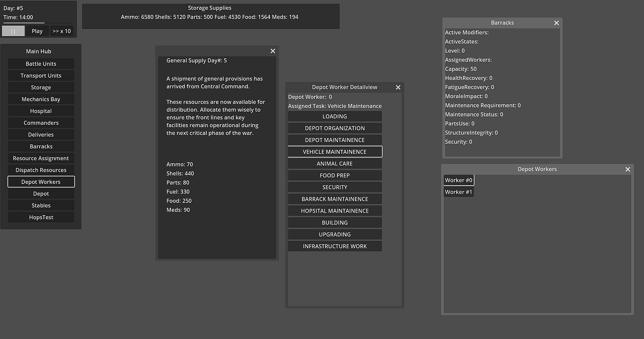
Task: Click 'StructureIntegrity: 0' in Barracks
Action: tap(471, 133)
